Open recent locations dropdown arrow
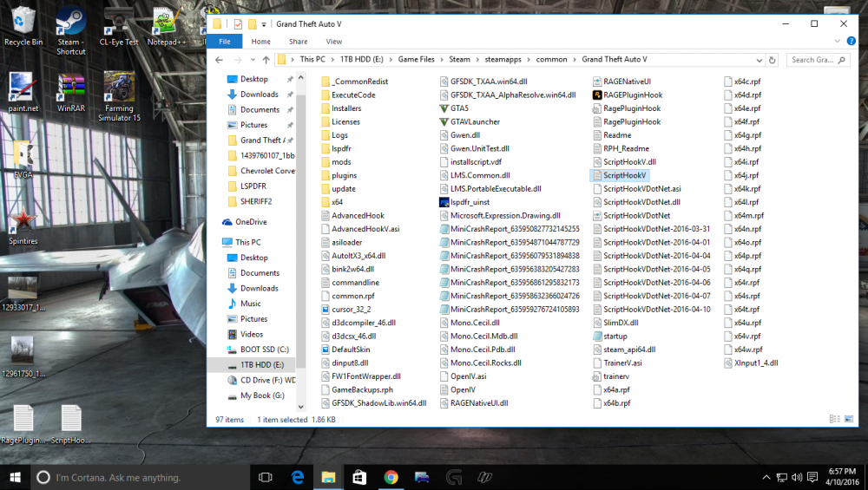 [253, 60]
